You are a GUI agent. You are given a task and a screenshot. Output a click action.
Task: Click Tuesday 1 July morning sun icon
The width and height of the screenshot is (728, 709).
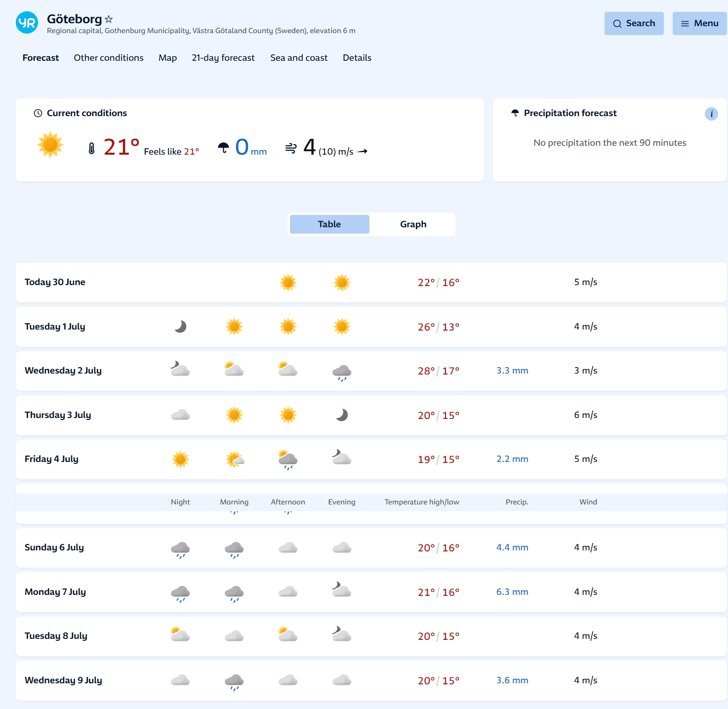[x=234, y=327]
